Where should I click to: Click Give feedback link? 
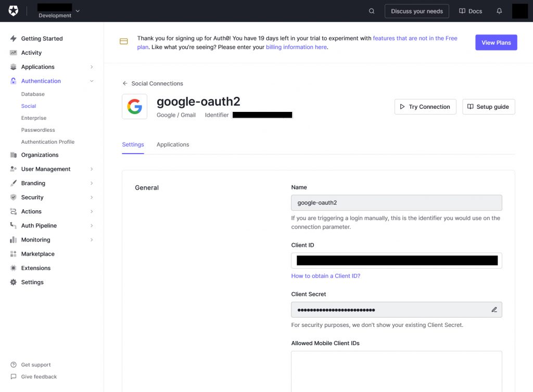click(x=39, y=377)
